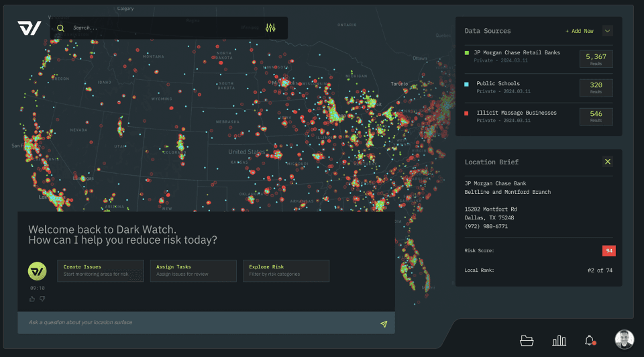Send the question with paper plane icon
644x357 pixels.
tap(384, 324)
